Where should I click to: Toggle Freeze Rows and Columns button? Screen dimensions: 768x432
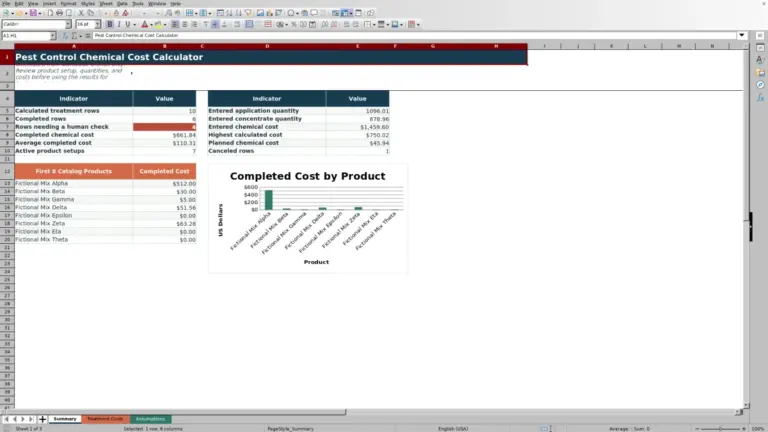tap(345, 13)
